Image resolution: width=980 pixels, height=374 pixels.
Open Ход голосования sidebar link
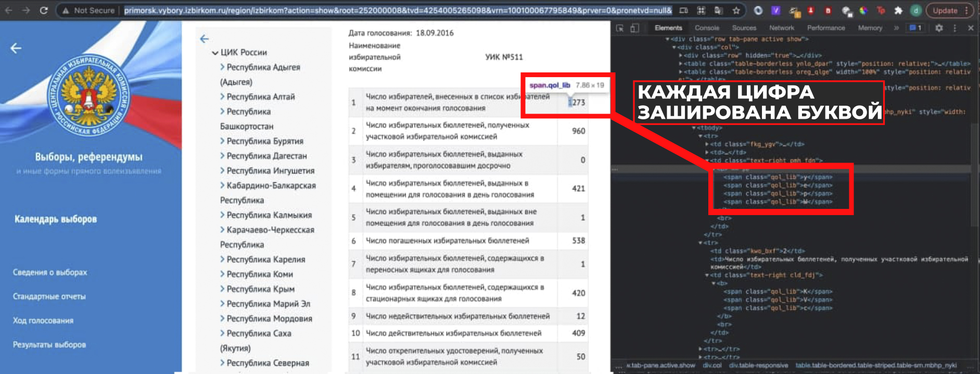43,320
